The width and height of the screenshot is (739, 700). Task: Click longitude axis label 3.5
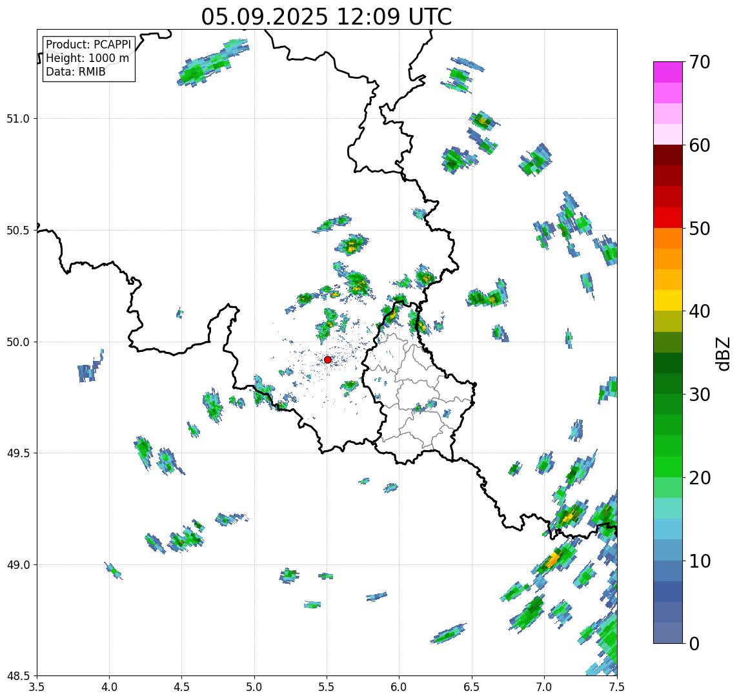tap(37, 687)
